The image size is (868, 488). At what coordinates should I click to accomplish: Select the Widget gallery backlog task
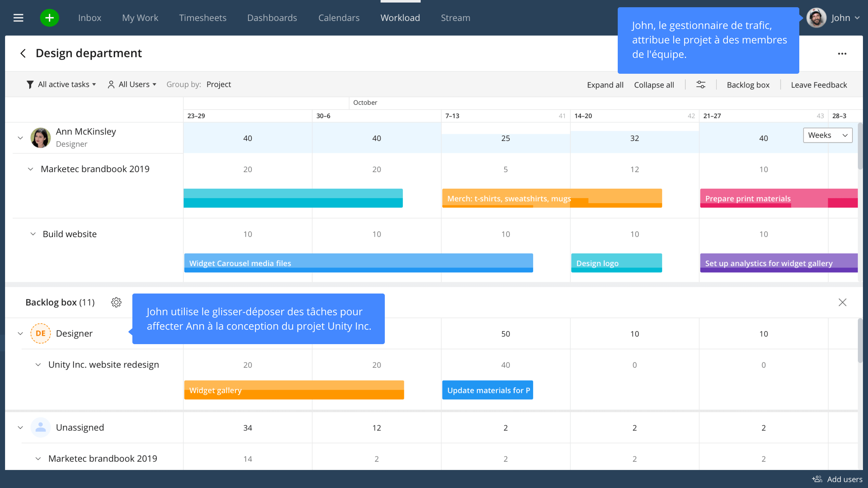(x=294, y=390)
